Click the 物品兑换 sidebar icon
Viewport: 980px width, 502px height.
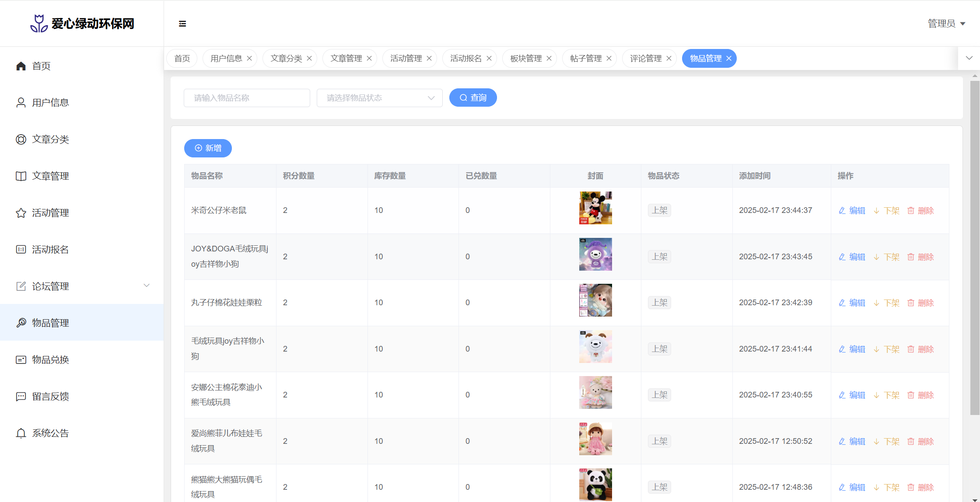click(21, 360)
